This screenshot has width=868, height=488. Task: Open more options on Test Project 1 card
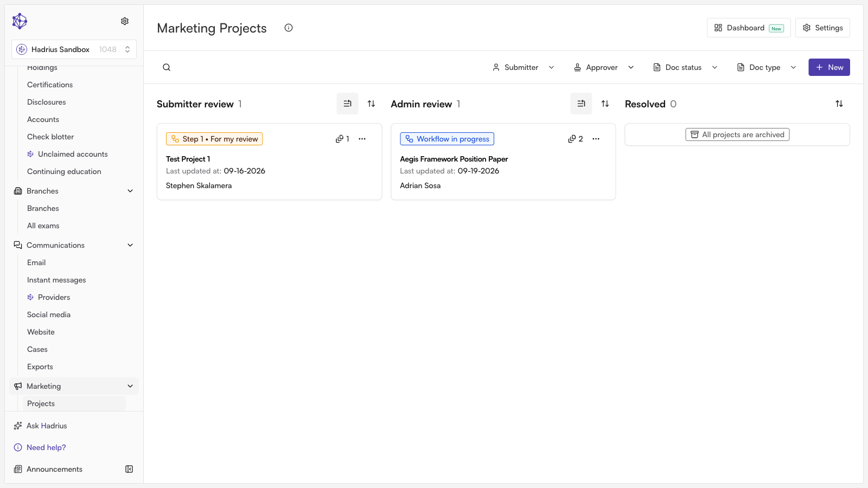tap(362, 139)
